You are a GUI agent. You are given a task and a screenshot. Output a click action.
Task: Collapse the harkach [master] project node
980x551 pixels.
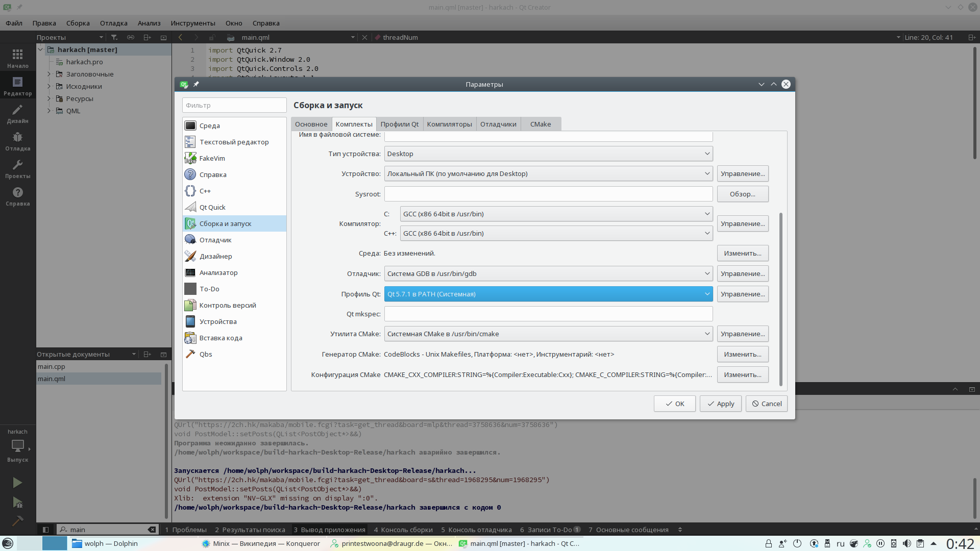click(40, 49)
